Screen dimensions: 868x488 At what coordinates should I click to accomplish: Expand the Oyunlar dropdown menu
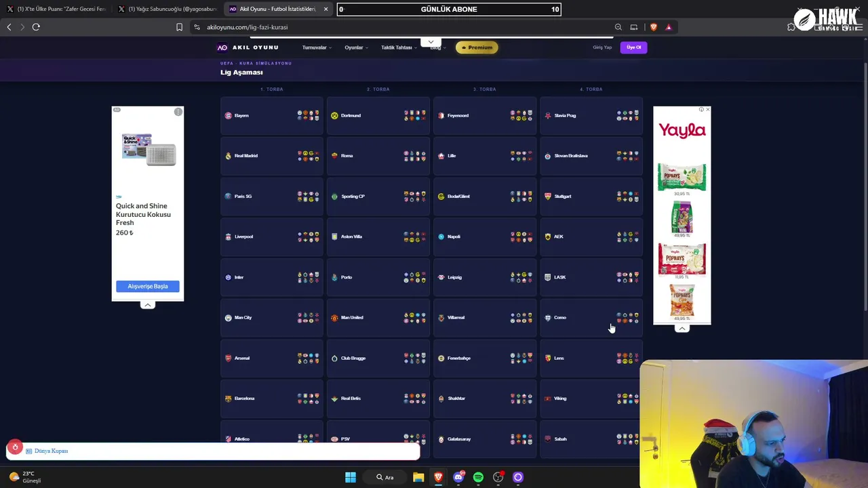pyautogui.click(x=356, y=47)
